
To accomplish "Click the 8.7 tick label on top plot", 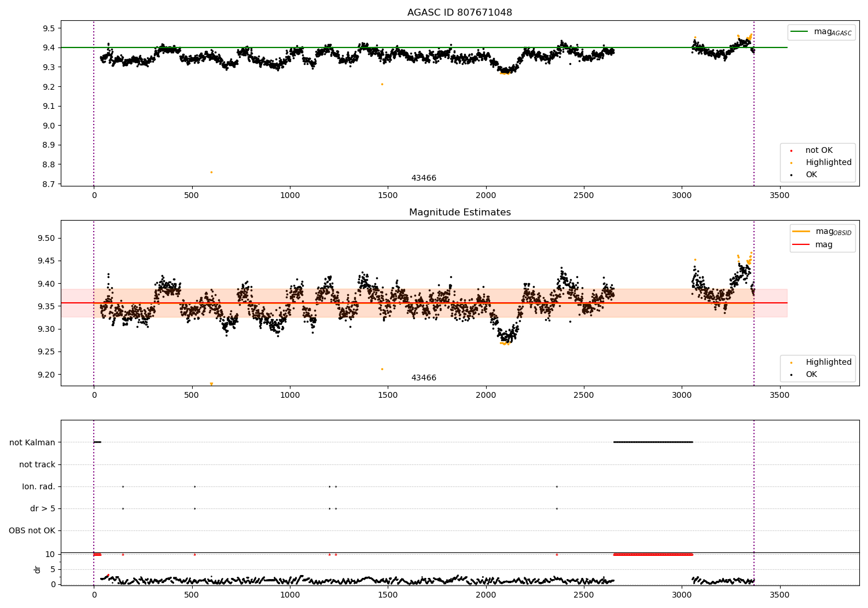I will pos(49,184).
